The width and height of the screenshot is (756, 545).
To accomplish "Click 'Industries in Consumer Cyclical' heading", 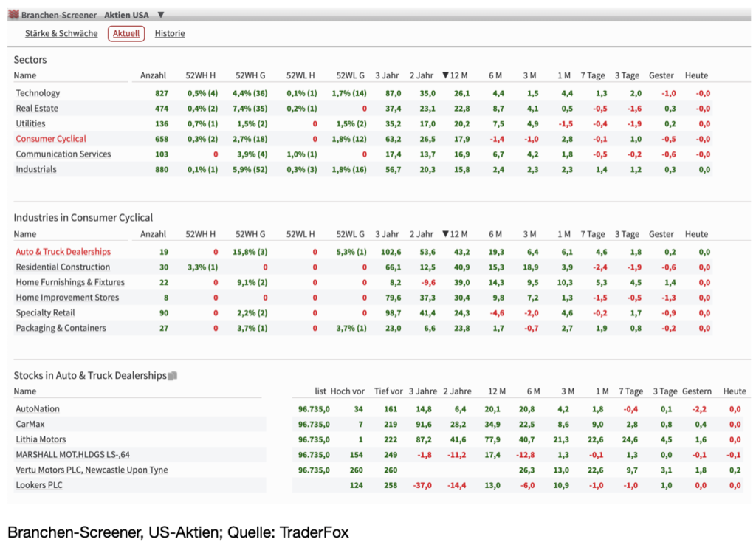I will pyautogui.click(x=83, y=218).
